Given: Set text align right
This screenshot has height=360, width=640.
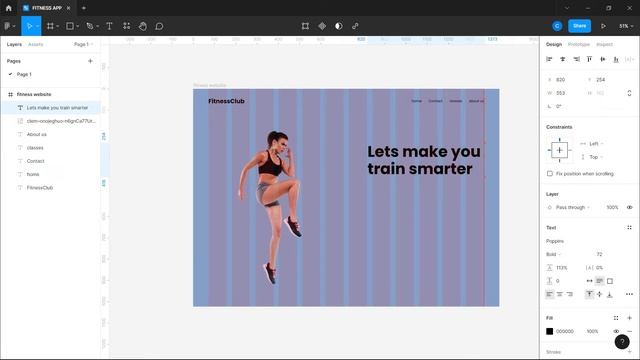Looking at the screenshot, I should click(x=569, y=294).
